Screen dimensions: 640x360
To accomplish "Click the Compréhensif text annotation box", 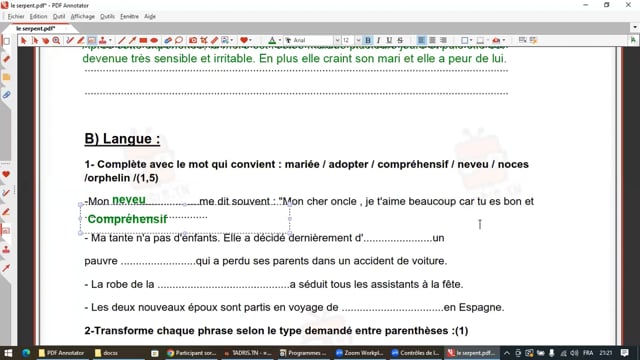I will (x=185, y=219).
